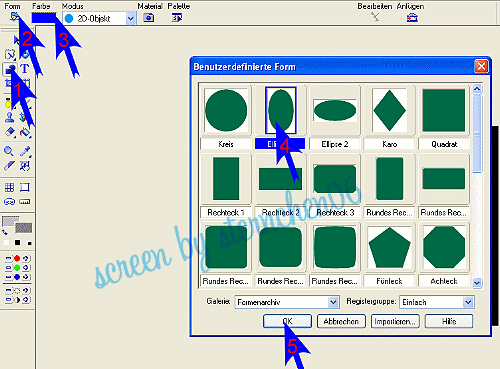Select the Ellipse 2 shape thumbnail
This screenshot has width=500, height=369.
[335, 110]
